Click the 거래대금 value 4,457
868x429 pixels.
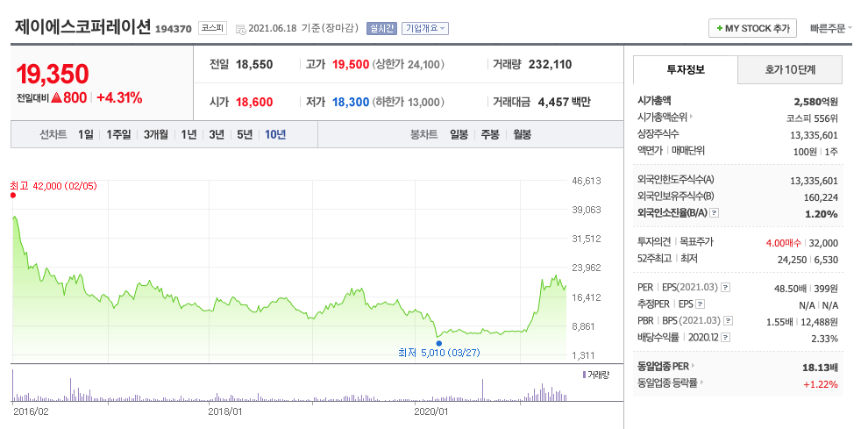[x=553, y=102]
